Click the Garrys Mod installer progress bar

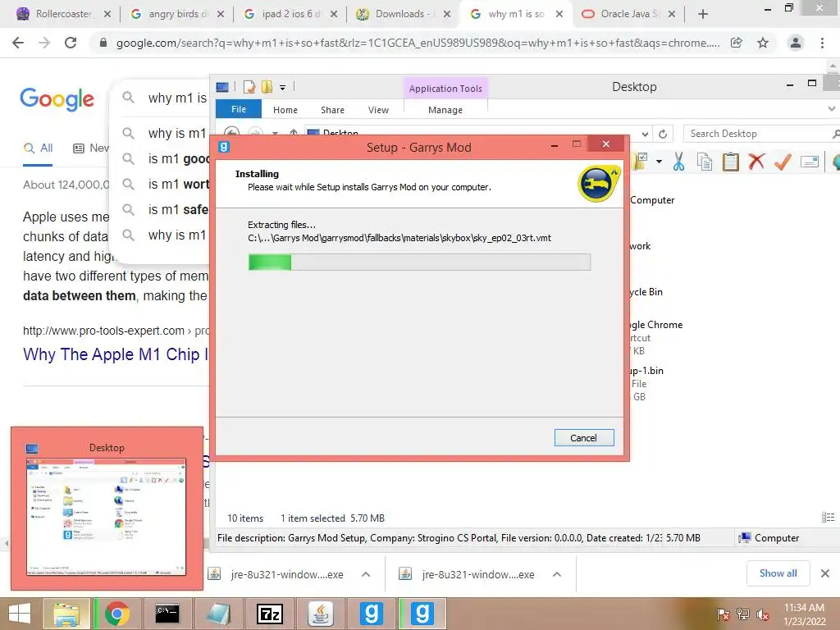point(419,262)
